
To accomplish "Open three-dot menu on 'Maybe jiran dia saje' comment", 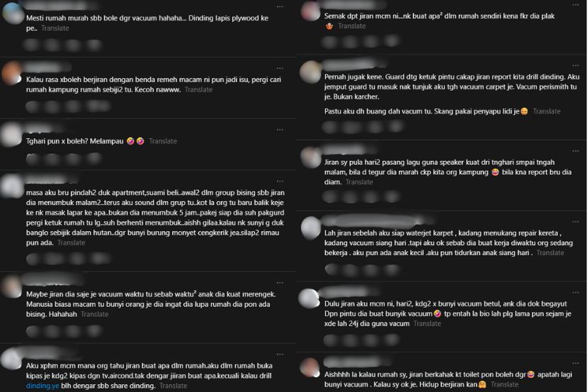I will click(x=281, y=277).
